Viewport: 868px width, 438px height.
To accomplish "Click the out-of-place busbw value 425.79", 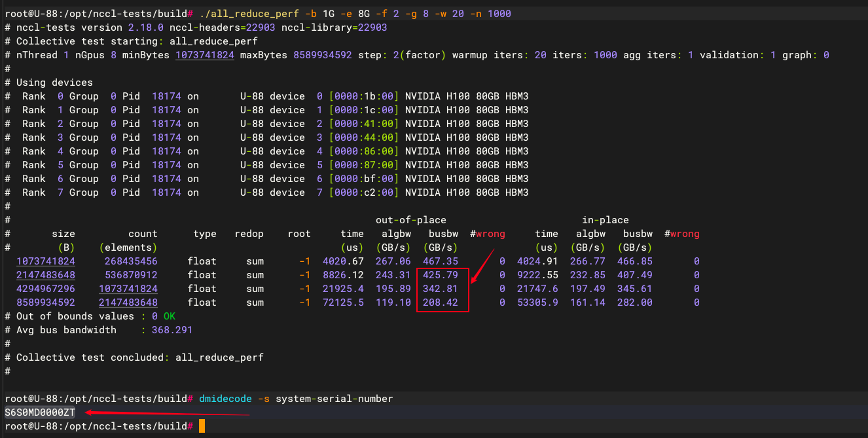I will click(x=443, y=275).
